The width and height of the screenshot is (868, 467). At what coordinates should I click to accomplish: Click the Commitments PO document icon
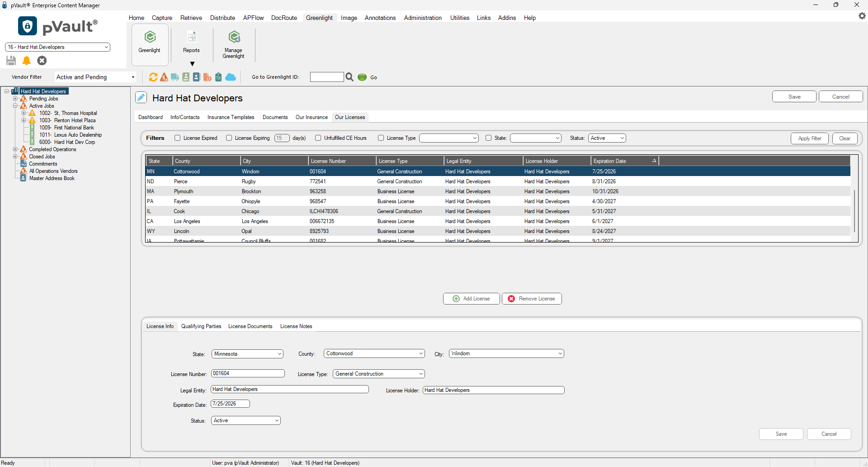pos(24,164)
